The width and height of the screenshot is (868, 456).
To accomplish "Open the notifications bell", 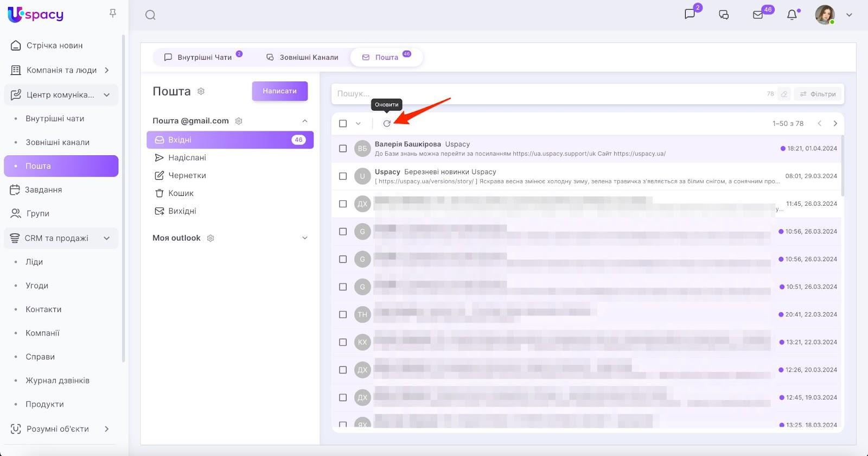I will click(792, 15).
